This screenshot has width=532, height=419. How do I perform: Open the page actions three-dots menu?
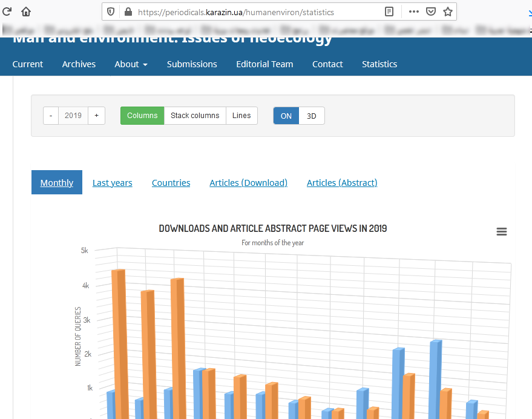(x=413, y=12)
